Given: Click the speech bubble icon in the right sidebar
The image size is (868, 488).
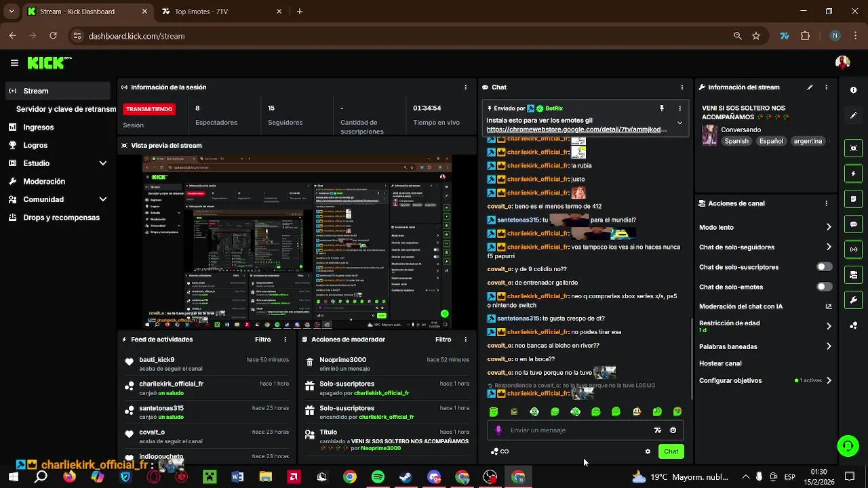Looking at the screenshot, I should 854,224.
